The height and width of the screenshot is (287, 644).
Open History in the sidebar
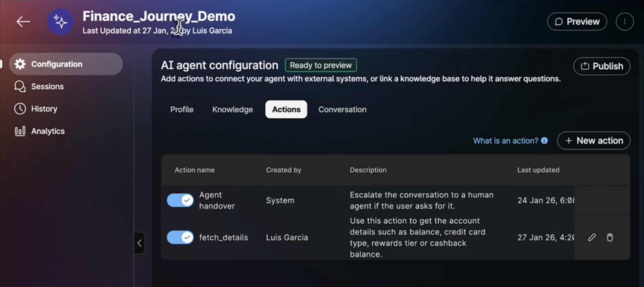click(44, 109)
